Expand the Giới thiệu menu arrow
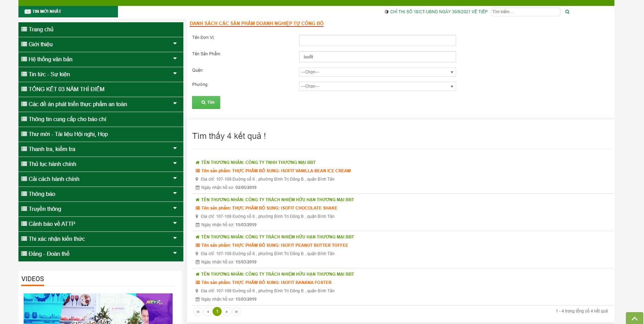This screenshot has height=324, width=644. (x=175, y=44)
